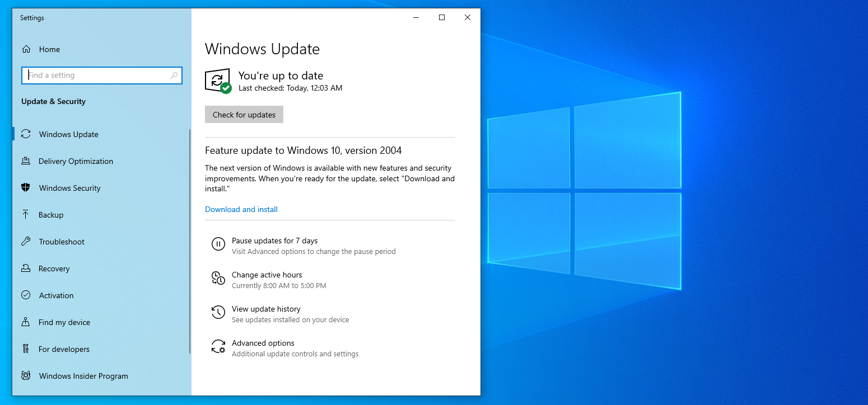868x405 pixels.
Task: Click the 'Update & Security' heading
Action: coord(53,101)
